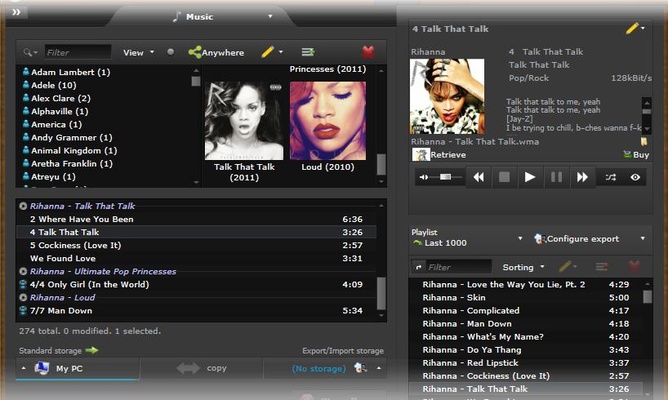Image resolution: width=668 pixels, height=400 pixels.
Task: Collapse the Rihanna - Loud group
Action: (x=23, y=297)
